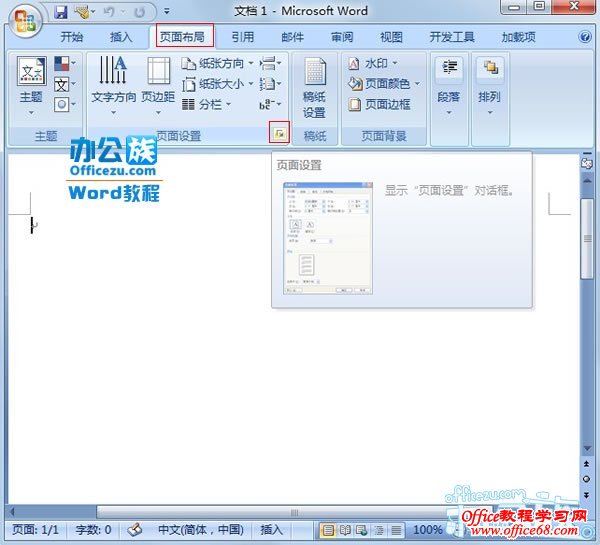Click the Undo arrow icon

[x=109, y=12]
